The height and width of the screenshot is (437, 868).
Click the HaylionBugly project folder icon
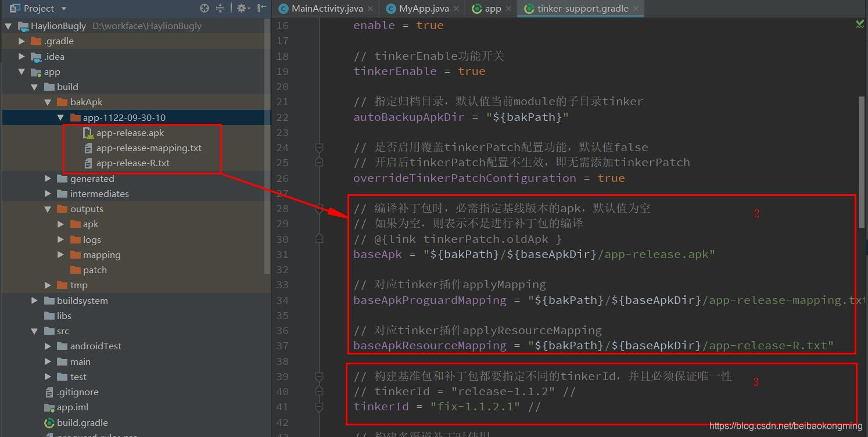coord(23,26)
